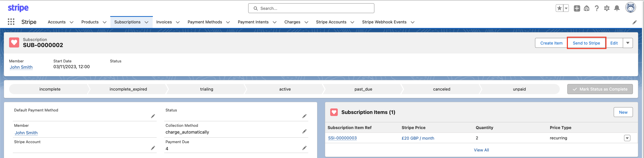Image resolution: width=644 pixels, height=158 pixels.
Task: Edit Default Payment Method pencil icon
Action: pyautogui.click(x=153, y=116)
